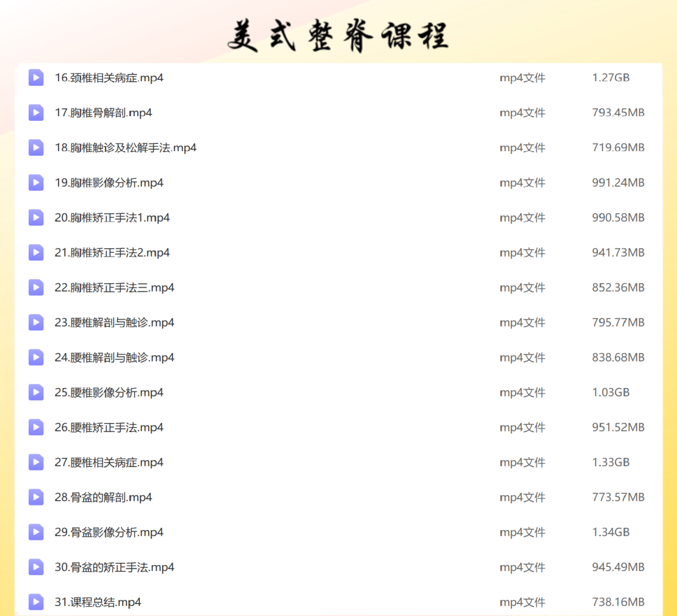Select the icon for 27.腰椎相关病症.mp4
This screenshot has height=616, width=677.
coord(36,463)
